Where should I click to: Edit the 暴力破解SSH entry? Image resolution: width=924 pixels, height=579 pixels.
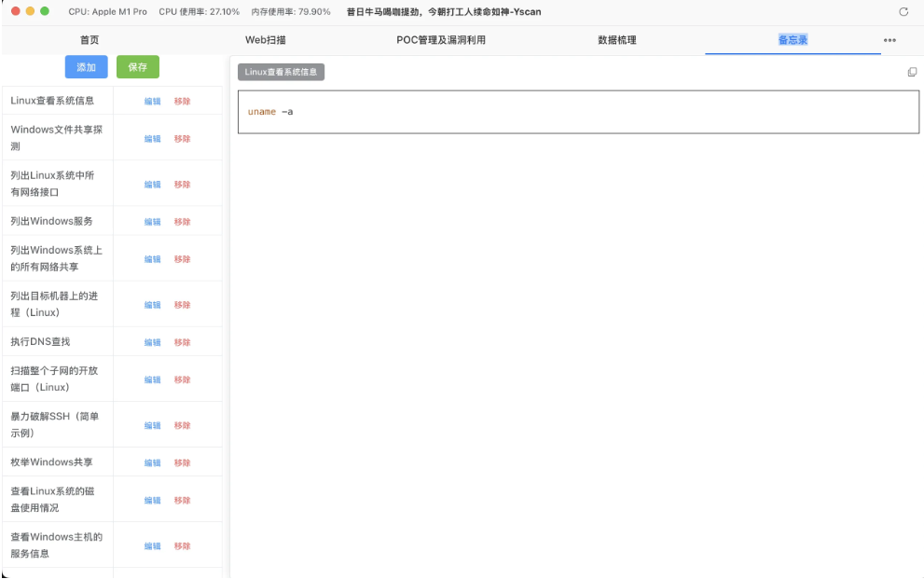tap(153, 425)
